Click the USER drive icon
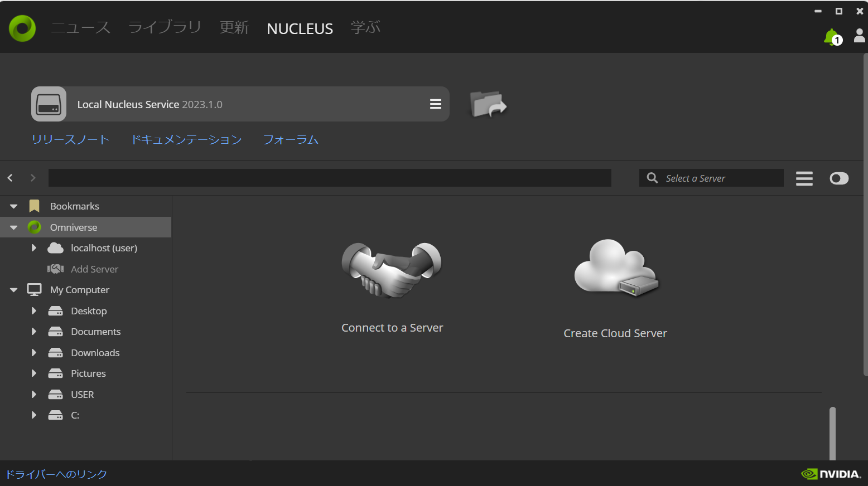868x486 pixels. (55, 395)
